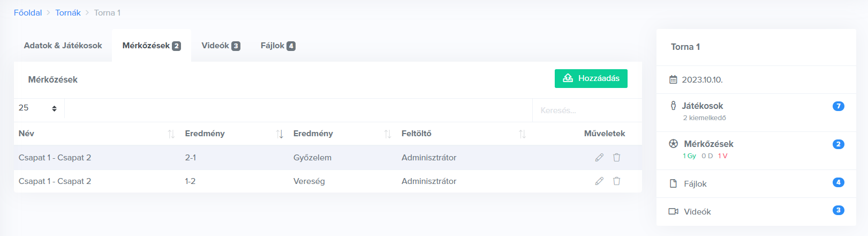The width and height of the screenshot is (868, 236).
Task: Delete the 2-1 match with the trash icon
Action: (617, 158)
